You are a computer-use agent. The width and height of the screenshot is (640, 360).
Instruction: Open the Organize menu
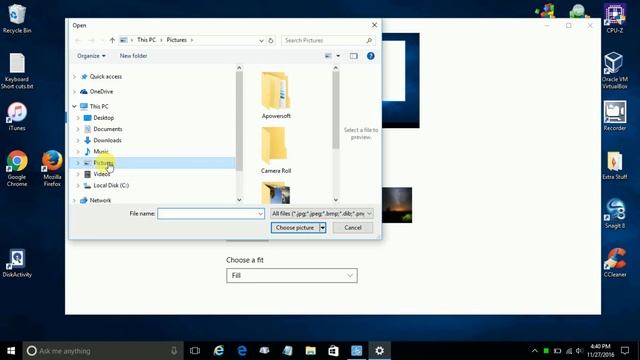click(x=91, y=56)
